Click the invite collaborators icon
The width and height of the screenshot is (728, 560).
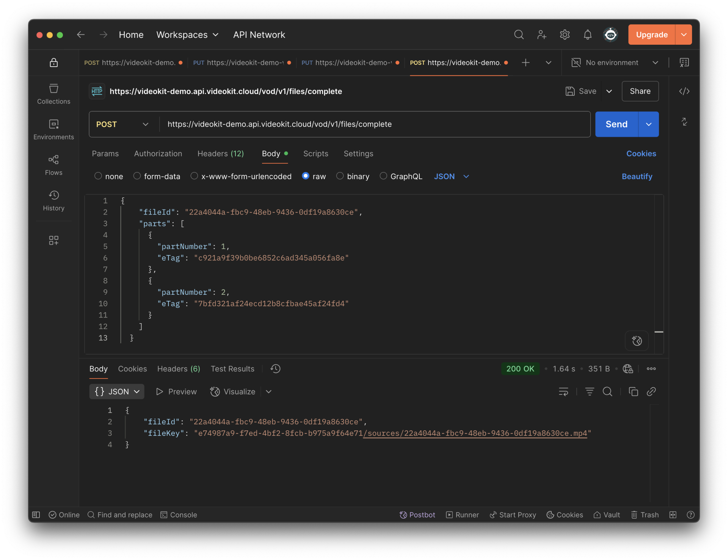542,35
